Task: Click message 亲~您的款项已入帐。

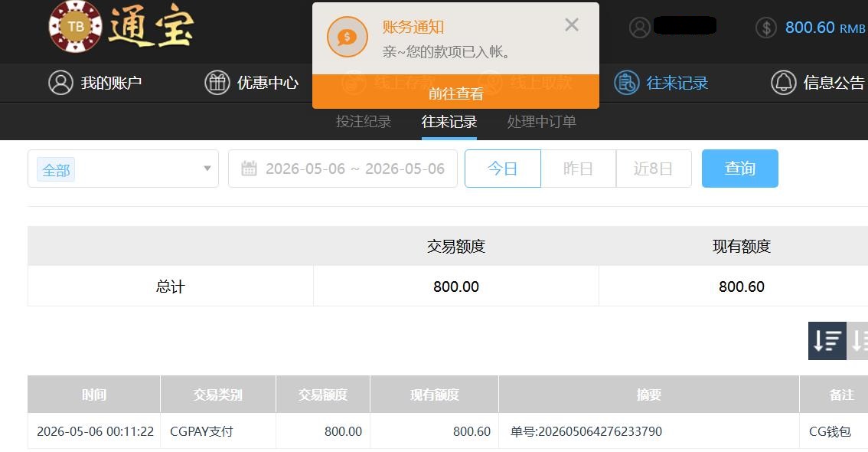Action: point(446,51)
